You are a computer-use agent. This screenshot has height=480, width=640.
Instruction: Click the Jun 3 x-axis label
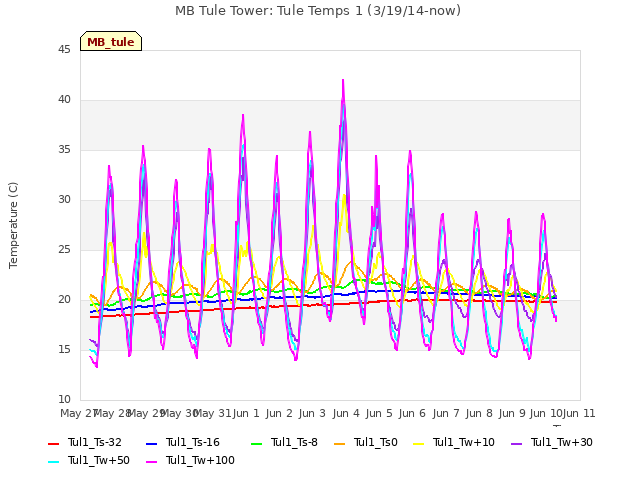click(312, 413)
